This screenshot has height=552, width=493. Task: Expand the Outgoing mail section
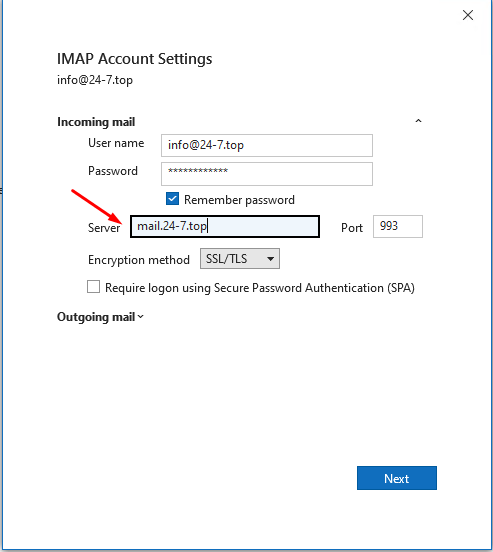point(100,317)
